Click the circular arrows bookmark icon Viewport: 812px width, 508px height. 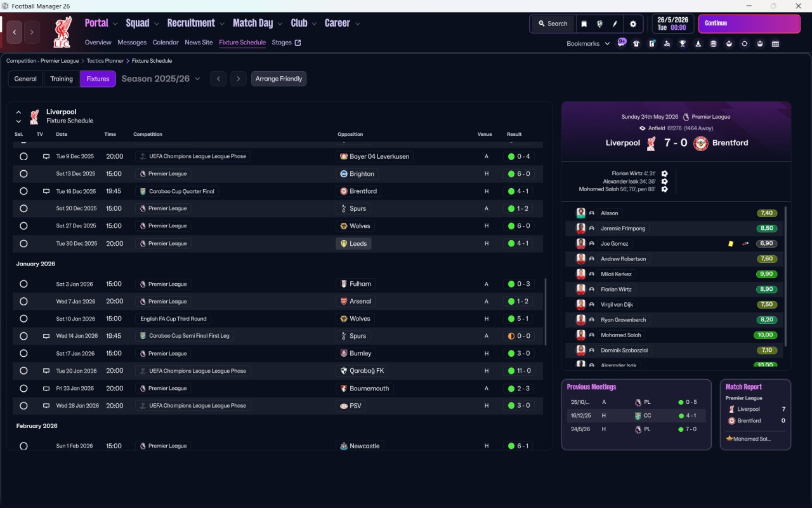tap(744, 44)
